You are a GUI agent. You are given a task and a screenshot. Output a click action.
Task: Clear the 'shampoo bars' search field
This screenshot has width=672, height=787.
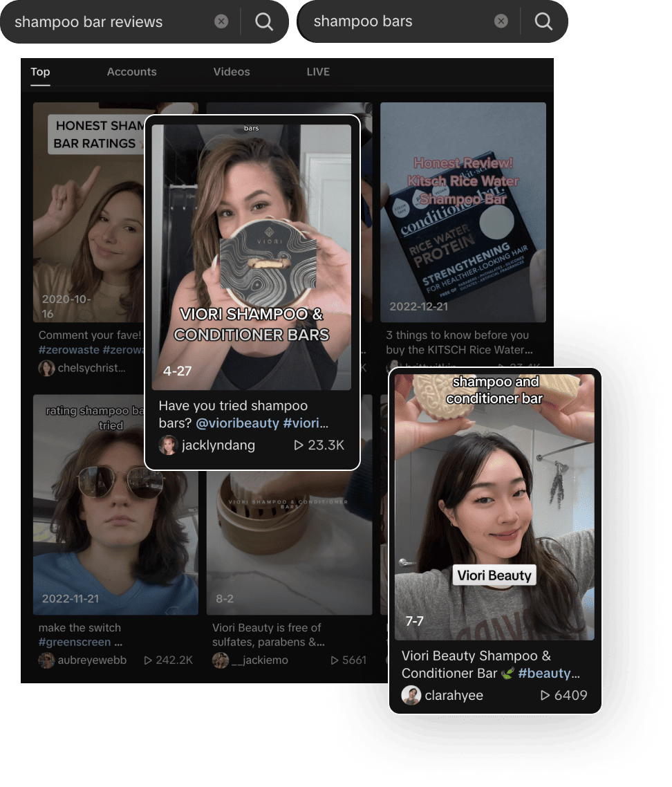(501, 21)
